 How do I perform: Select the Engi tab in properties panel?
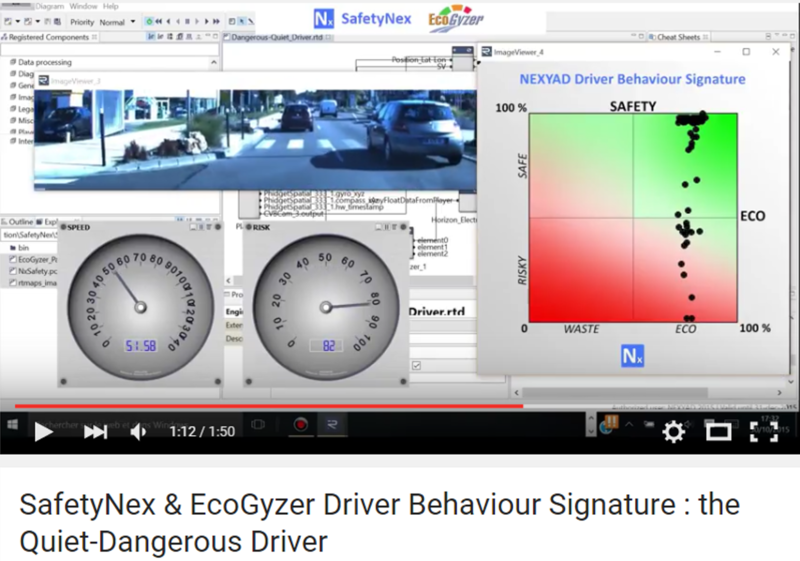(234, 312)
